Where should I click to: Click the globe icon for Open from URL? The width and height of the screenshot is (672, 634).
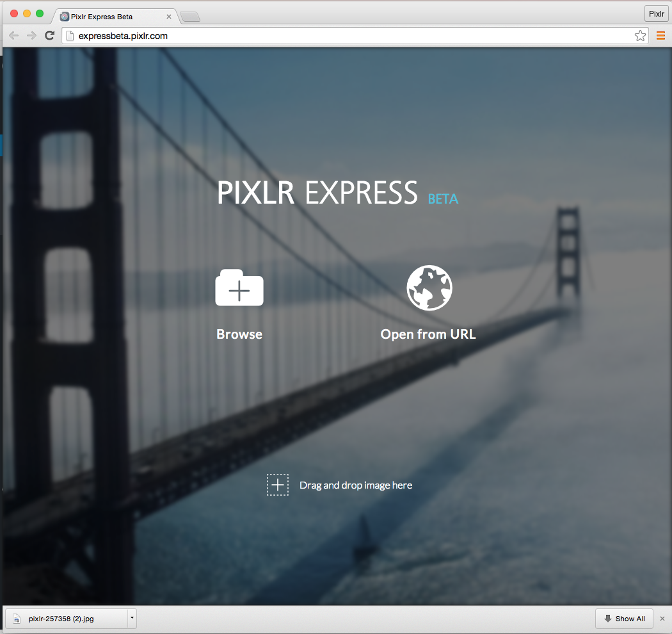(429, 288)
